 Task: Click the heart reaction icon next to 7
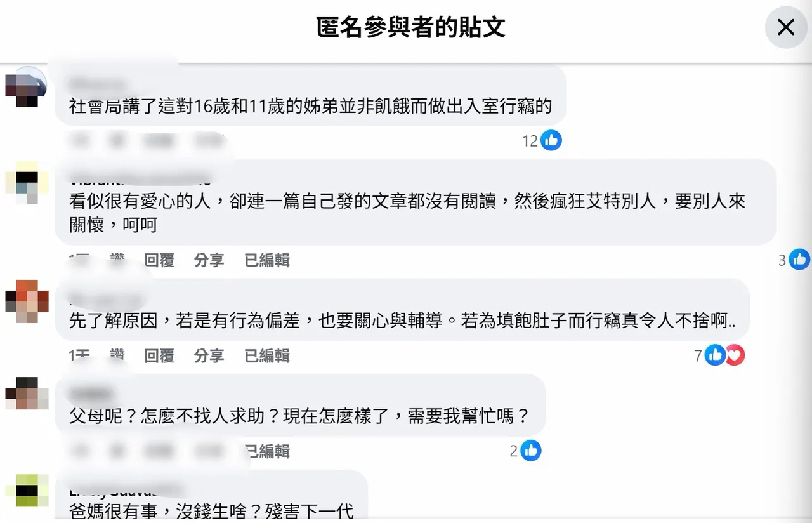tap(734, 355)
